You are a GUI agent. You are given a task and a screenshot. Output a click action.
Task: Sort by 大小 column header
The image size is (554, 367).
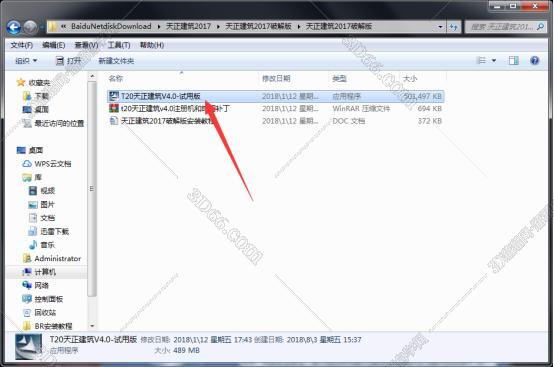(410, 78)
